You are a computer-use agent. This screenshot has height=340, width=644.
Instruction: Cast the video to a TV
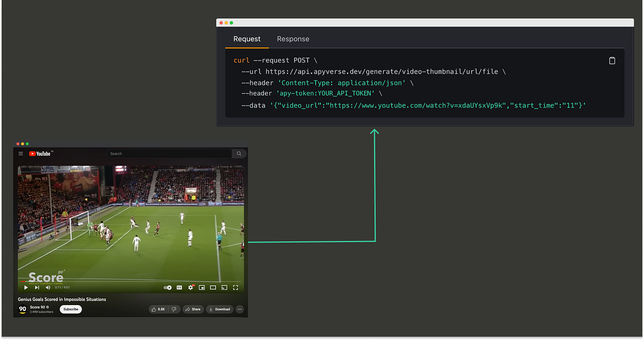[x=225, y=288]
